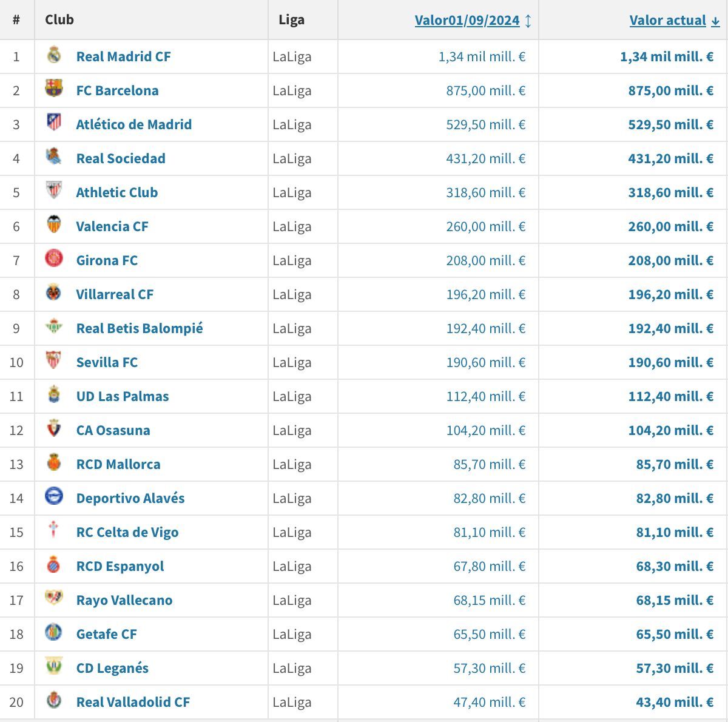Click the Atlético de Madrid crest
Image resolution: width=728 pixels, height=722 pixels.
coord(55,124)
